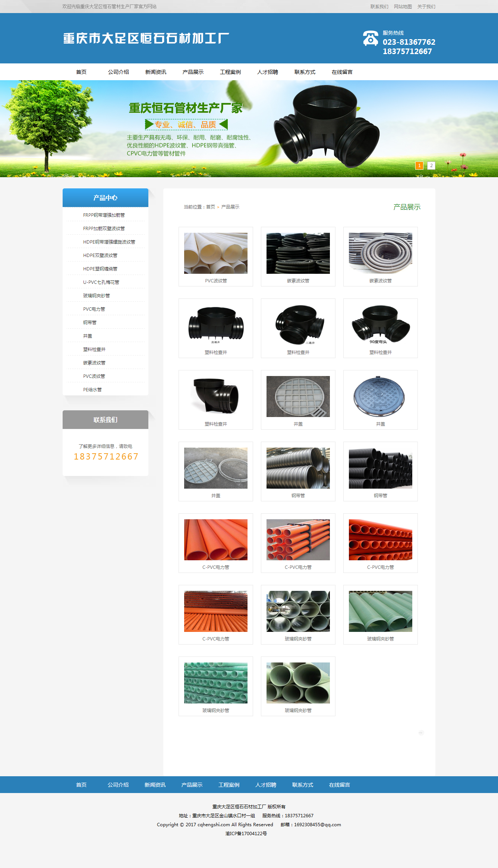Open 产品展示 in top navigation menu
Screen dimensions: 498x868
pyautogui.click(x=193, y=72)
